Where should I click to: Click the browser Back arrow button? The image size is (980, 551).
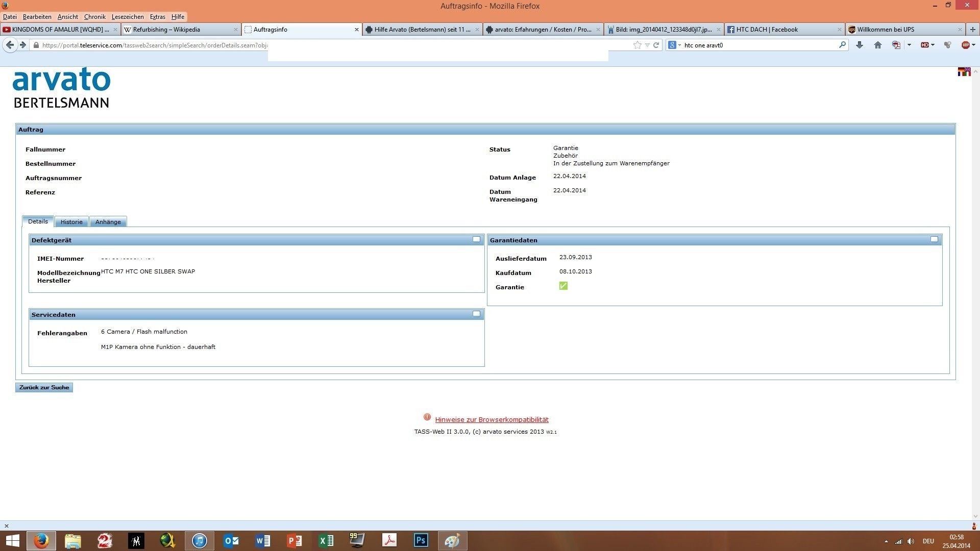(x=10, y=45)
